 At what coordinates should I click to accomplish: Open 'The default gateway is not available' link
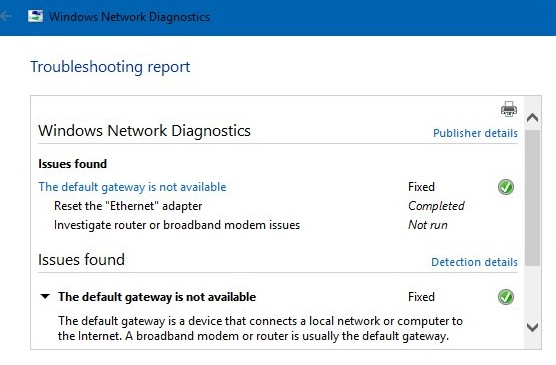pos(132,187)
